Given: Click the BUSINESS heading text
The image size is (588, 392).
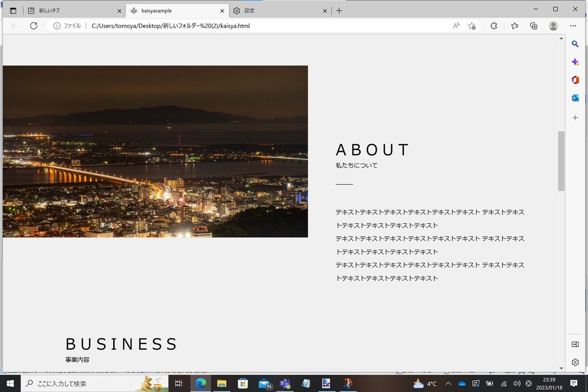Looking at the screenshot, I should [x=121, y=344].
